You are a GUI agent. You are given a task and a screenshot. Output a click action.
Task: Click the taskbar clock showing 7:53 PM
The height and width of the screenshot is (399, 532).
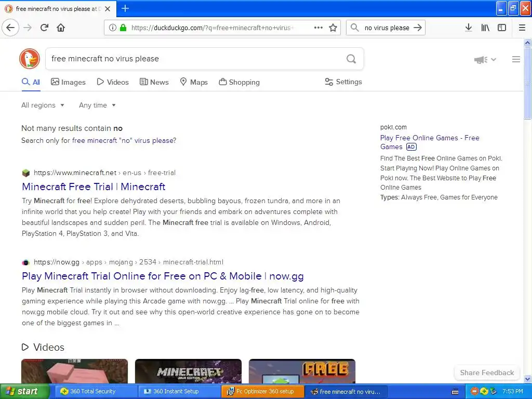[513, 391]
